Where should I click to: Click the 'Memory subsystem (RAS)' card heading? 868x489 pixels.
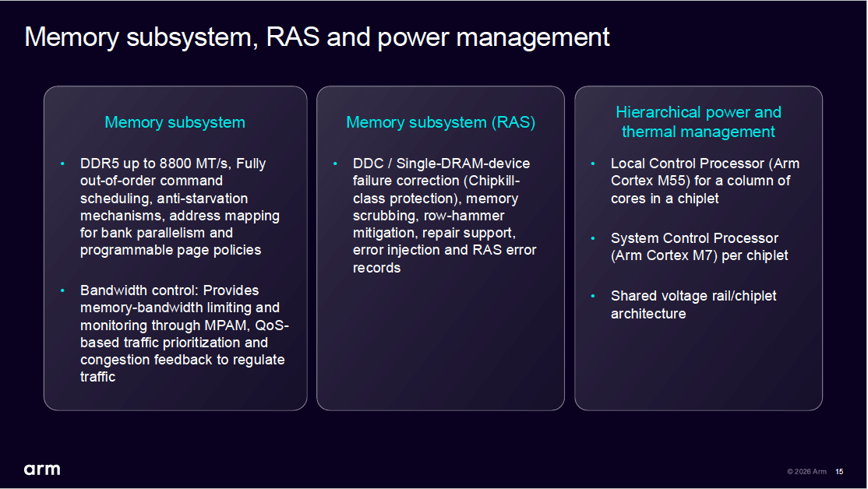click(x=441, y=122)
